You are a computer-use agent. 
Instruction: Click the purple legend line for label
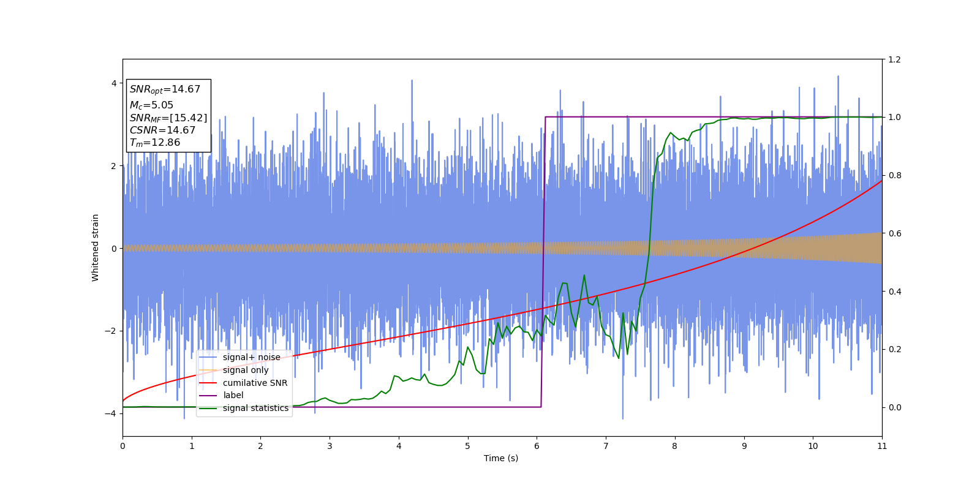pyautogui.click(x=208, y=396)
